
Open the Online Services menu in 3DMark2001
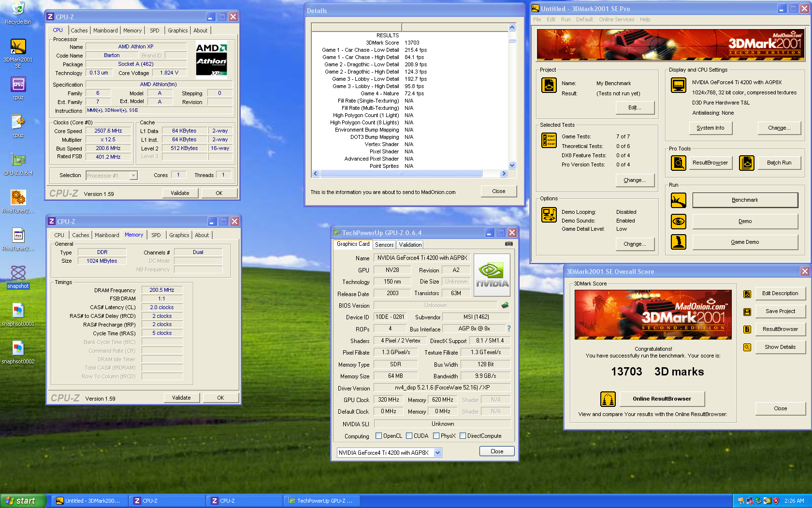click(x=616, y=19)
